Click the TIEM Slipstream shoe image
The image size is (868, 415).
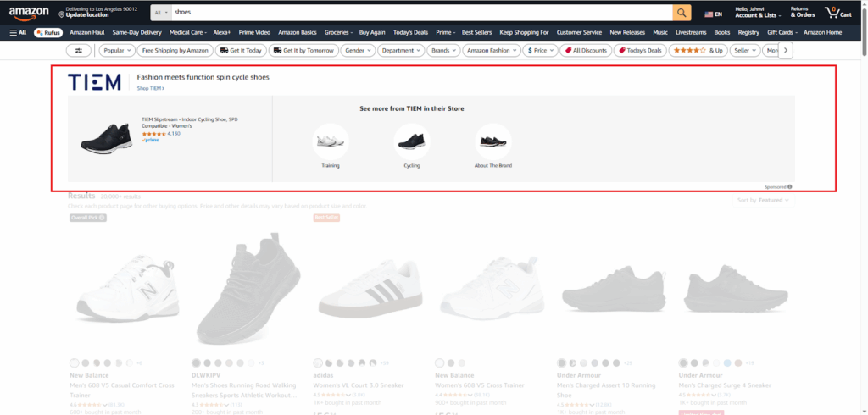point(106,137)
